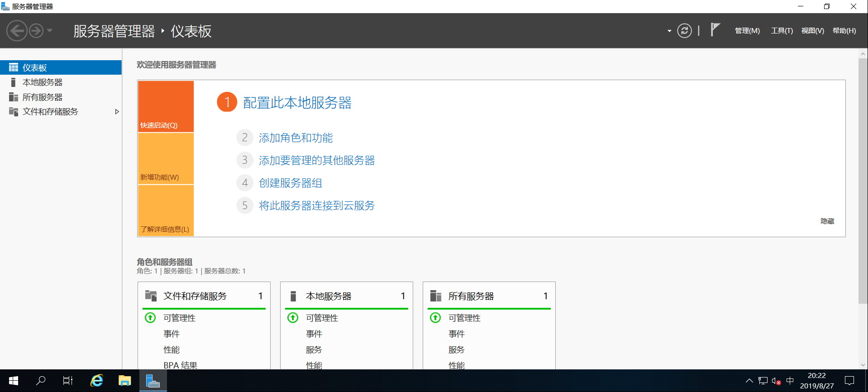
Task: Click the back navigation arrow
Action: pyautogui.click(x=17, y=31)
